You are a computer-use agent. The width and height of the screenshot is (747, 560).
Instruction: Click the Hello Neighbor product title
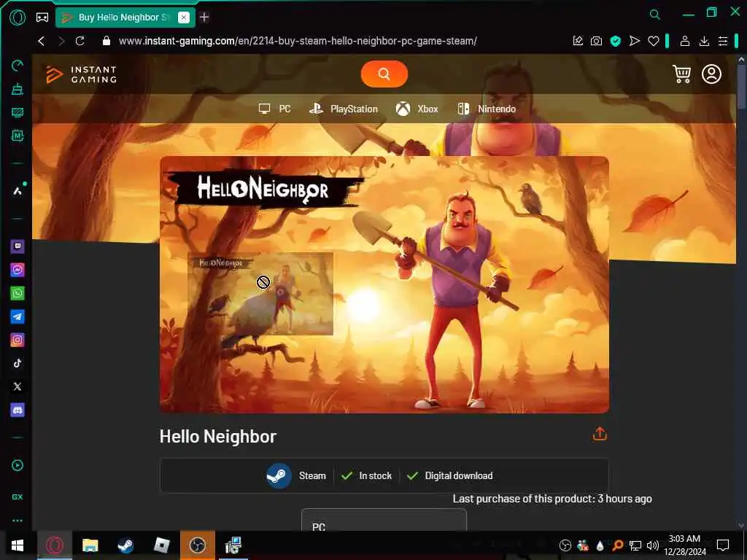click(x=217, y=436)
